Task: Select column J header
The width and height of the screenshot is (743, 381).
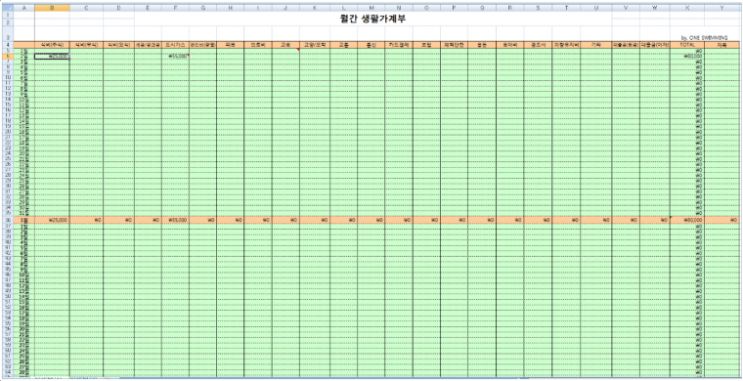Action: pyautogui.click(x=286, y=8)
